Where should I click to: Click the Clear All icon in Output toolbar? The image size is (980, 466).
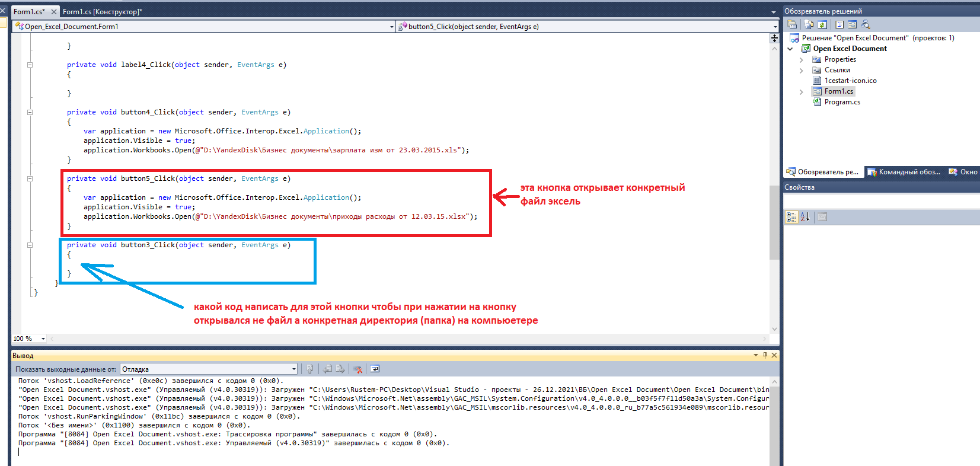[358, 369]
